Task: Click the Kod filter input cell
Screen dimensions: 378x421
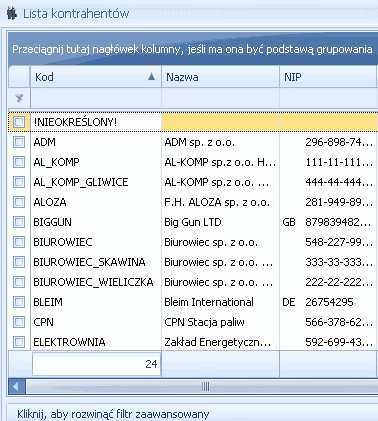Action: click(96, 98)
